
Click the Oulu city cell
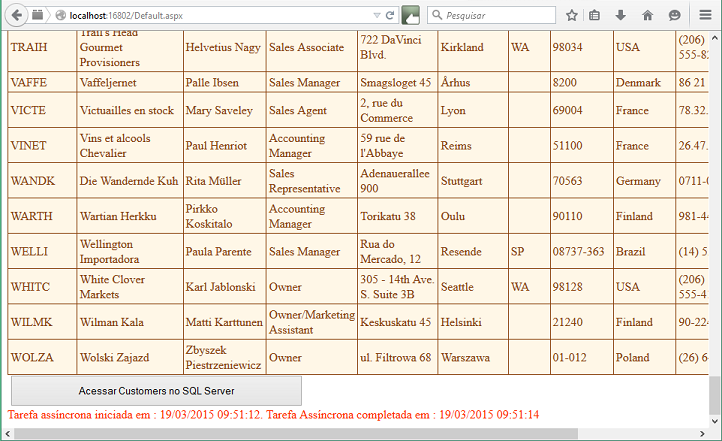tap(473, 216)
